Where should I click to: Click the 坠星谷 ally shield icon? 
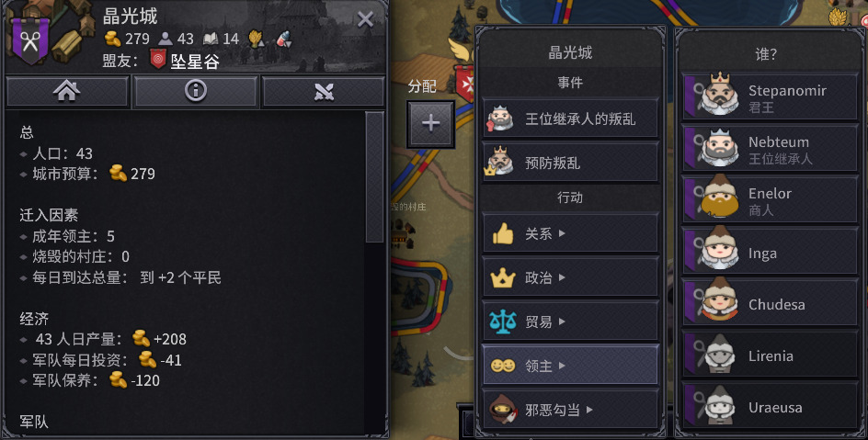pos(158,60)
